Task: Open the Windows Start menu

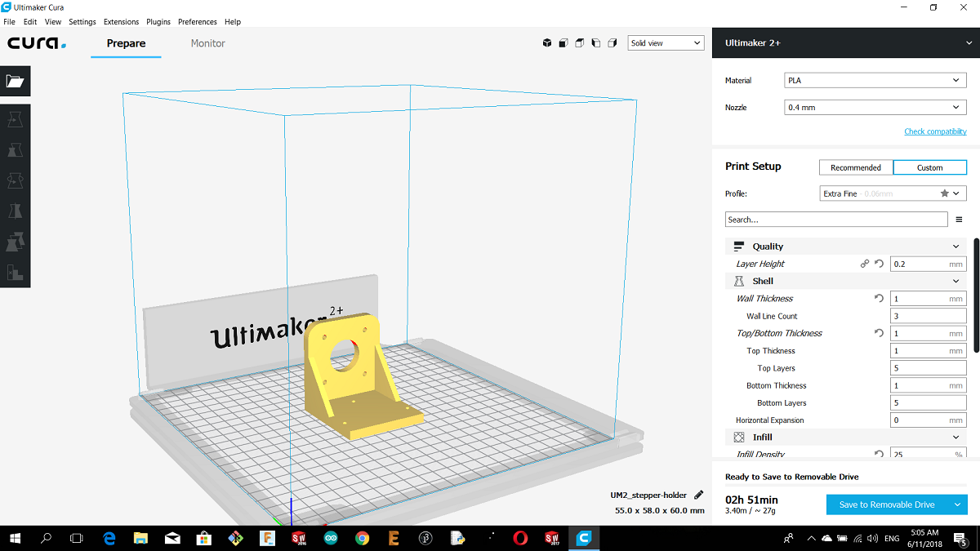Action: pyautogui.click(x=15, y=538)
